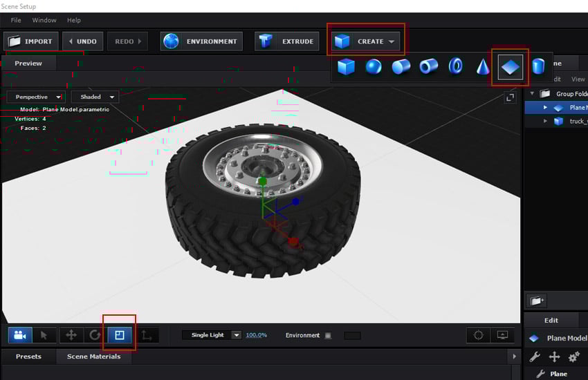Viewport: 588px width, 380px height.
Task: Maximize the preview viewport
Action: point(510,97)
